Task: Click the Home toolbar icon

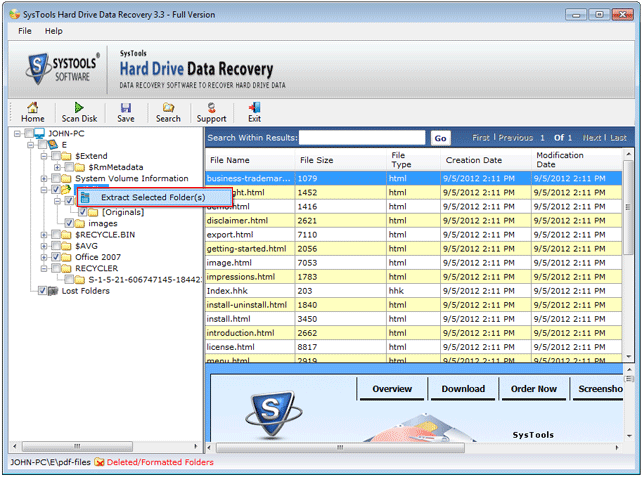Action: (x=33, y=107)
